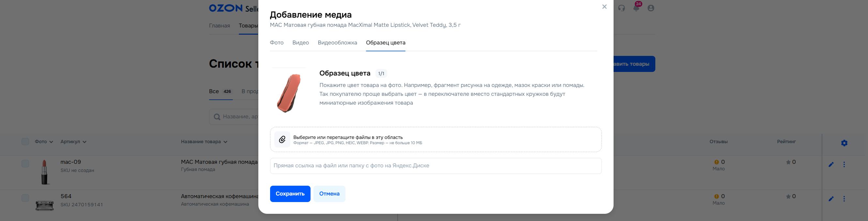This screenshot has height=221, width=868.
Task: Click the OZON logo
Action: tap(225, 8)
